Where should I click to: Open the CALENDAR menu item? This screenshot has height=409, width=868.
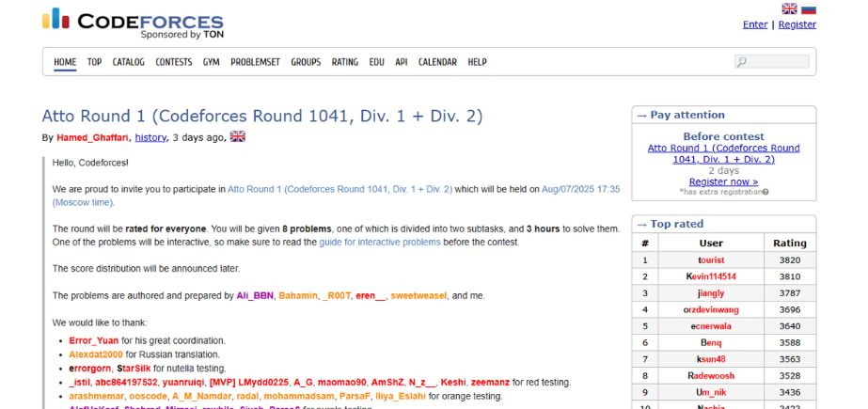pyautogui.click(x=437, y=62)
